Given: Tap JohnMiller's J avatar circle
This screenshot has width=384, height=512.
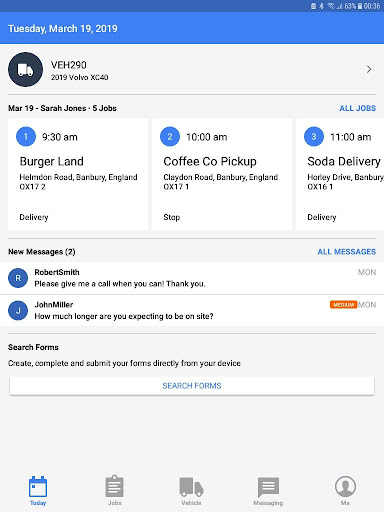Looking at the screenshot, I should (x=18, y=310).
